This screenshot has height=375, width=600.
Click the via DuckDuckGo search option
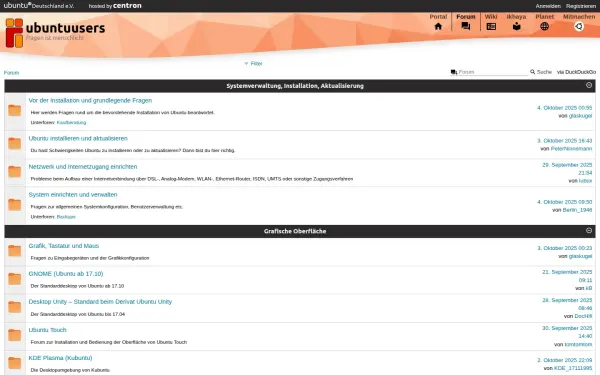click(576, 72)
